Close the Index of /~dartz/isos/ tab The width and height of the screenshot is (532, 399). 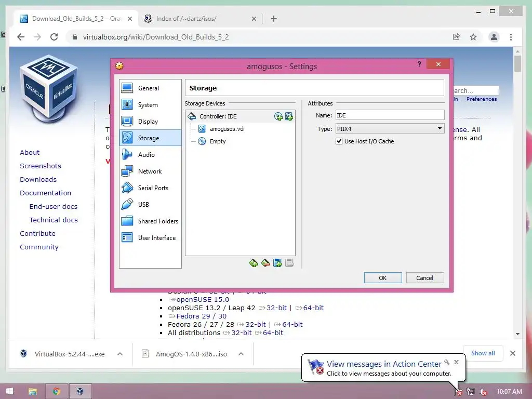tap(254, 19)
